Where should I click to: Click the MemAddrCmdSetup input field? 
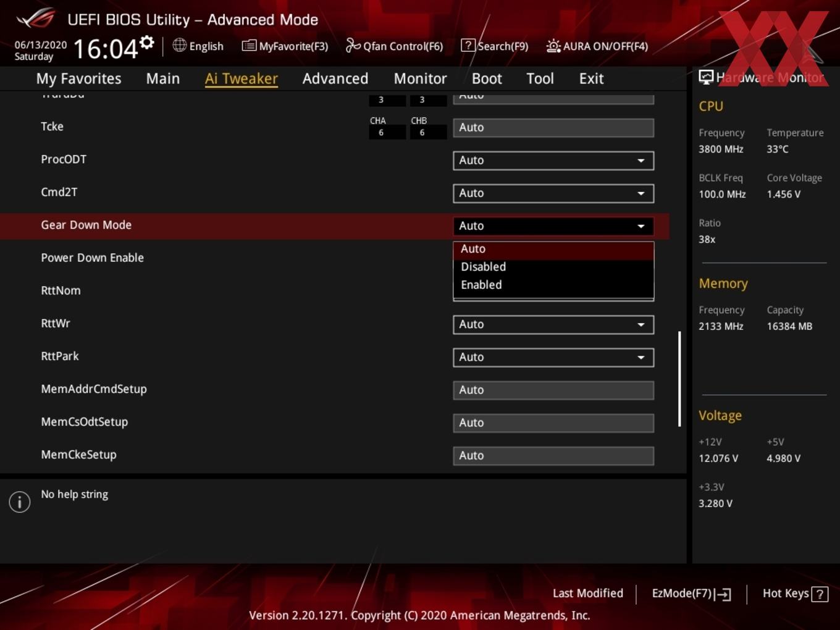553,390
